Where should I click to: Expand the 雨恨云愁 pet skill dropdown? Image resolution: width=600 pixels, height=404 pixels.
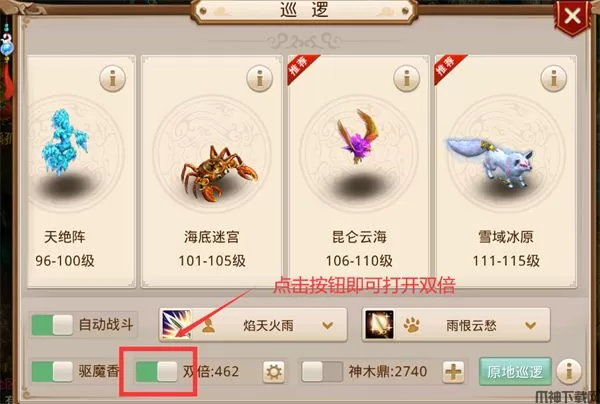pos(530,326)
